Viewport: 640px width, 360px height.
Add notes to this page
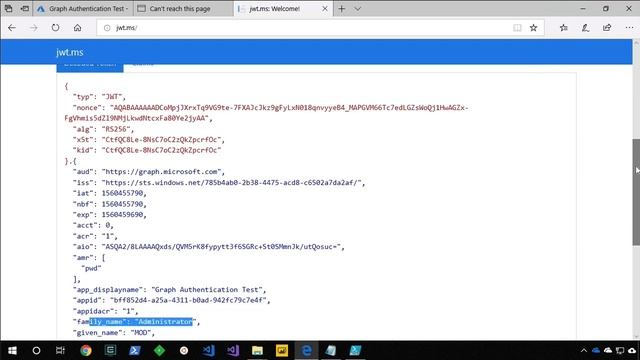point(585,28)
